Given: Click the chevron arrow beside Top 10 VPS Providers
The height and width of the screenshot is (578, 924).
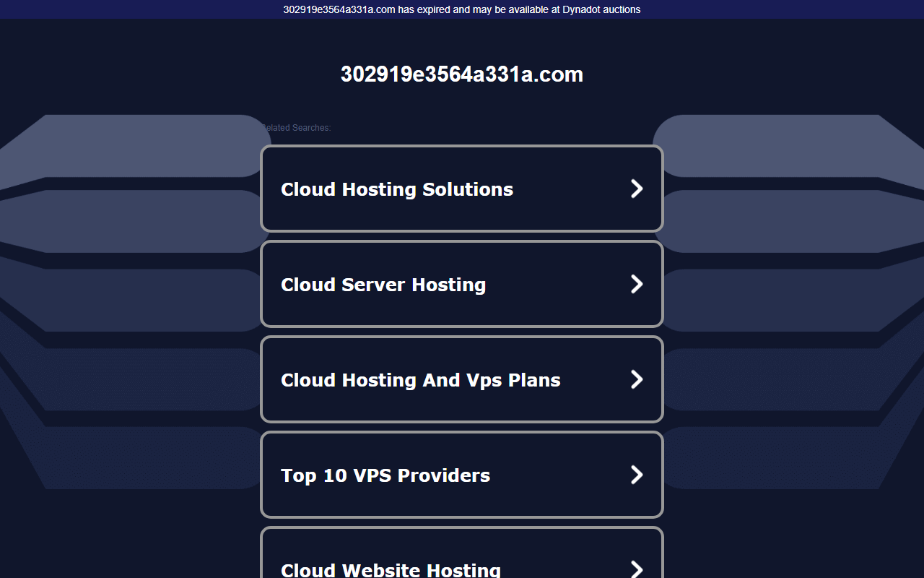Looking at the screenshot, I should [637, 475].
